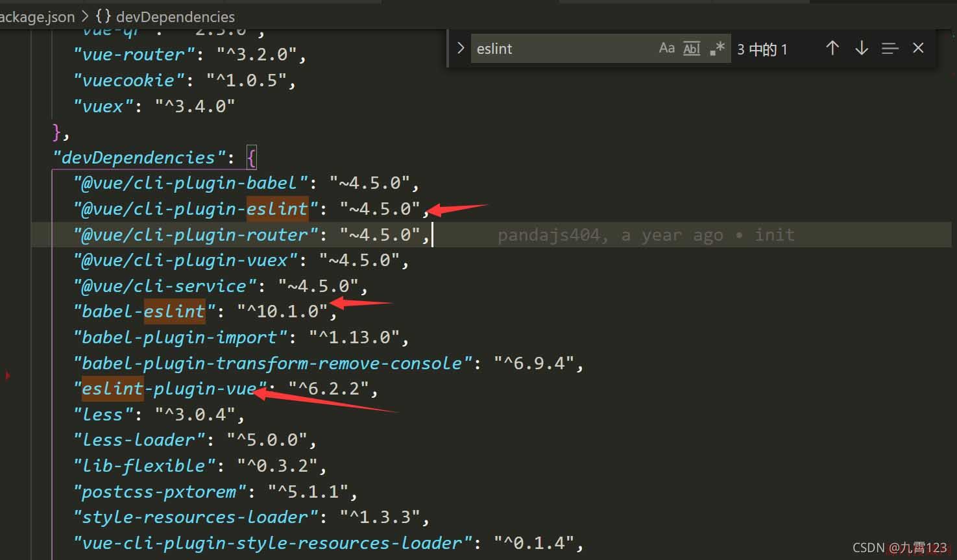The image size is (957, 560).
Task: Click the "^1.0.5" version value
Action: pyautogui.click(x=246, y=80)
